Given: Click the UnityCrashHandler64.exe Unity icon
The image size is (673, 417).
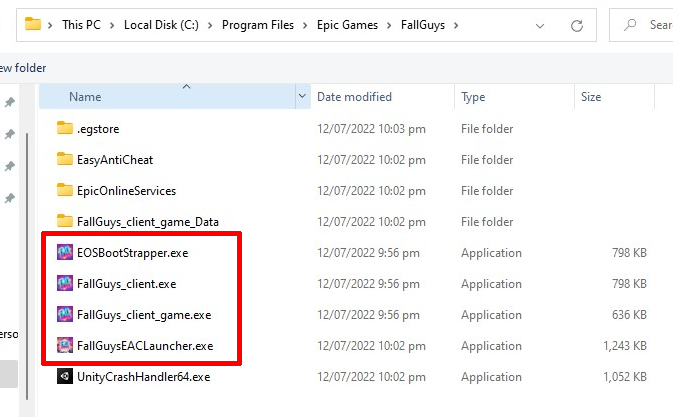Looking at the screenshot, I should [65, 376].
